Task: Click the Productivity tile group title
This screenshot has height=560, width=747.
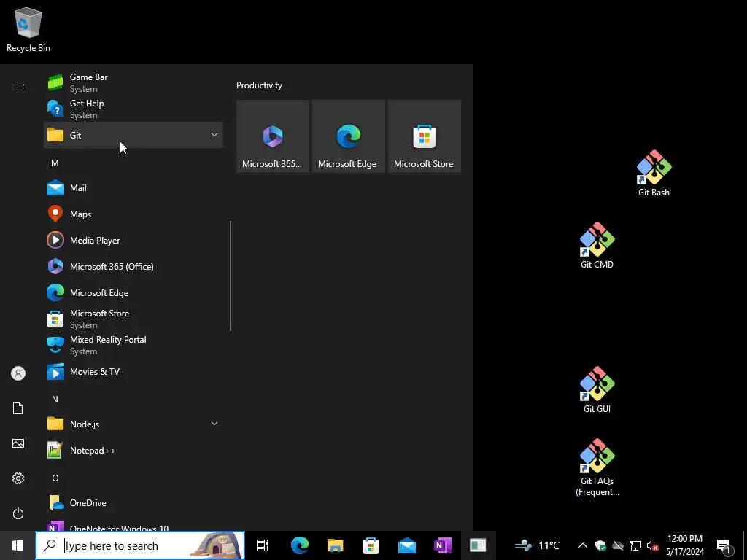Action: coord(259,85)
